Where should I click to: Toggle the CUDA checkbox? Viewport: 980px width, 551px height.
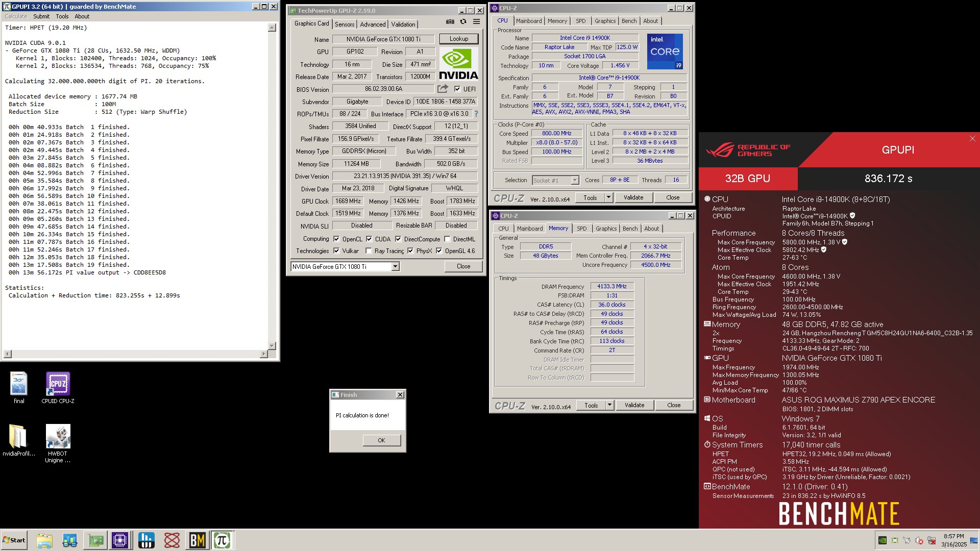tap(369, 239)
